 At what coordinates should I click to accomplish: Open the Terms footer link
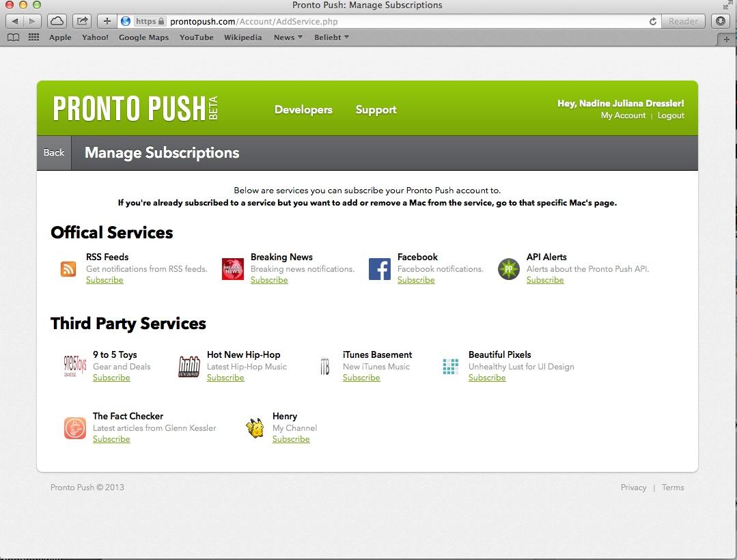tap(673, 488)
